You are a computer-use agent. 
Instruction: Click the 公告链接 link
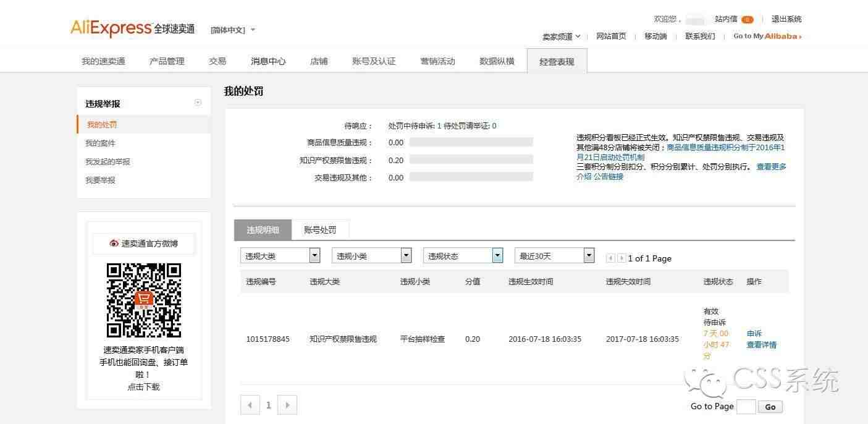609,177
